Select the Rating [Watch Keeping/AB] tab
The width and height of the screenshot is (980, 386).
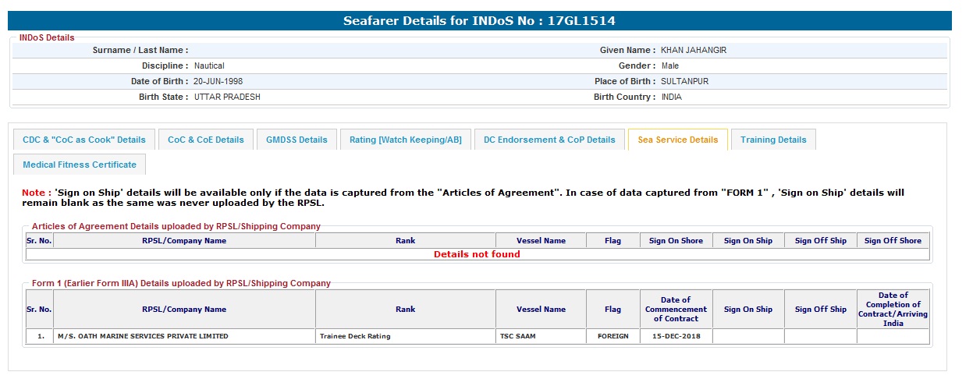tap(405, 140)
